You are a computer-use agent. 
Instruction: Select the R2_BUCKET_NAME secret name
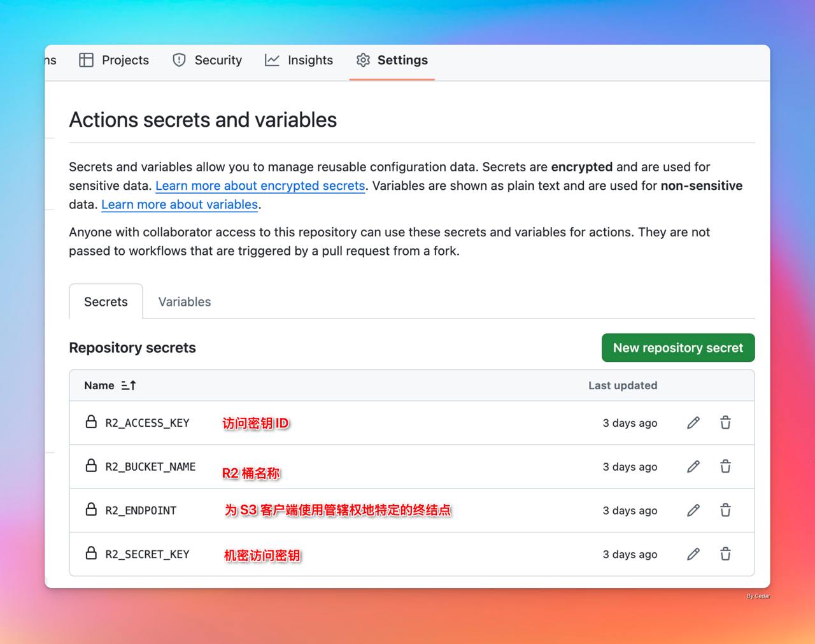150,467
